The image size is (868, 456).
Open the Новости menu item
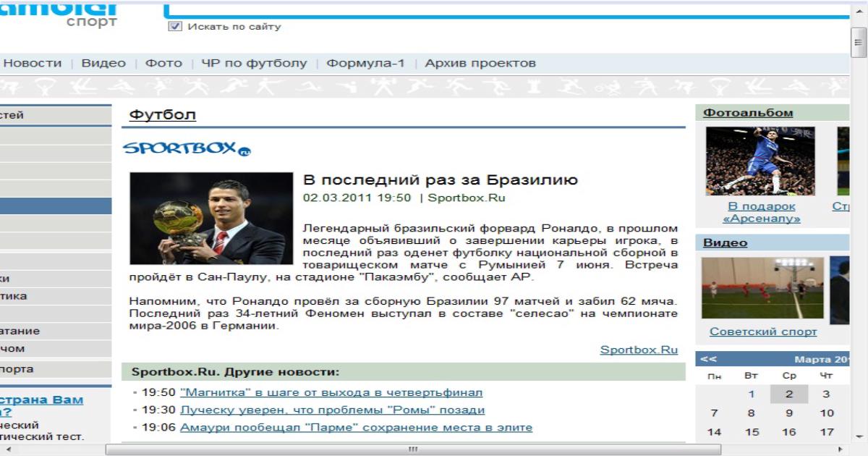33,63
